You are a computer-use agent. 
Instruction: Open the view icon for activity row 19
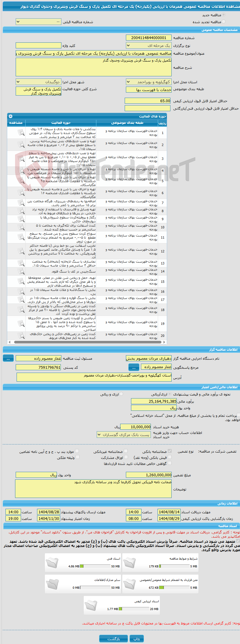point(21,324)
